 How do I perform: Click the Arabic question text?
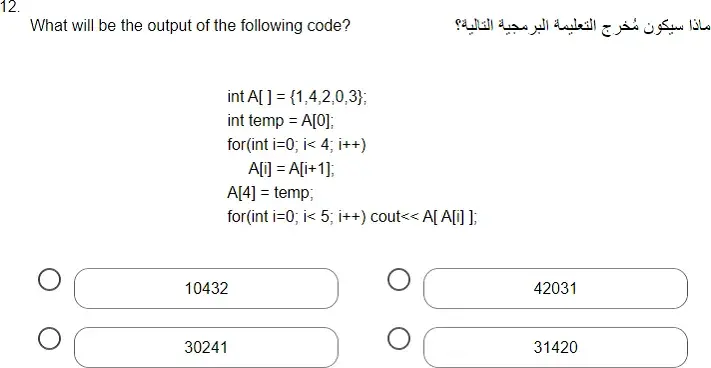point(582,25)
